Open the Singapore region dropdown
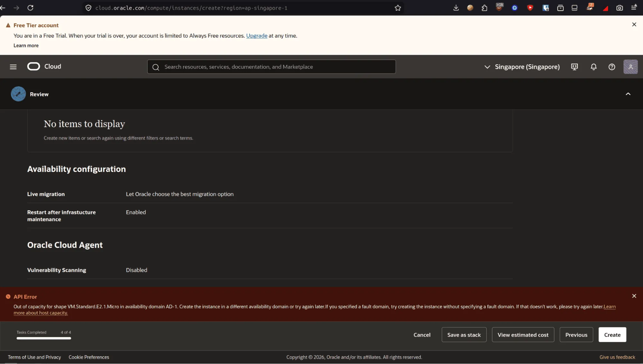This screenshot has height=364, width=643. pos(522,67)
